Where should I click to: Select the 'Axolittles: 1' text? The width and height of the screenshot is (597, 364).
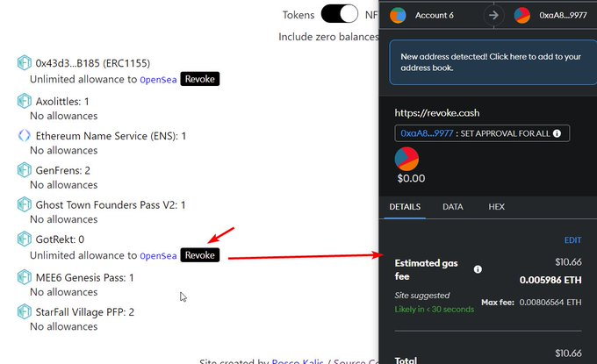(62, 102)
